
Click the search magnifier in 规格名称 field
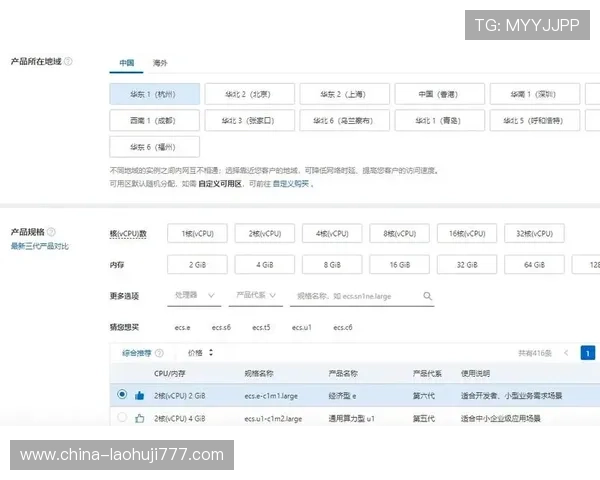[x=427, y=296]
